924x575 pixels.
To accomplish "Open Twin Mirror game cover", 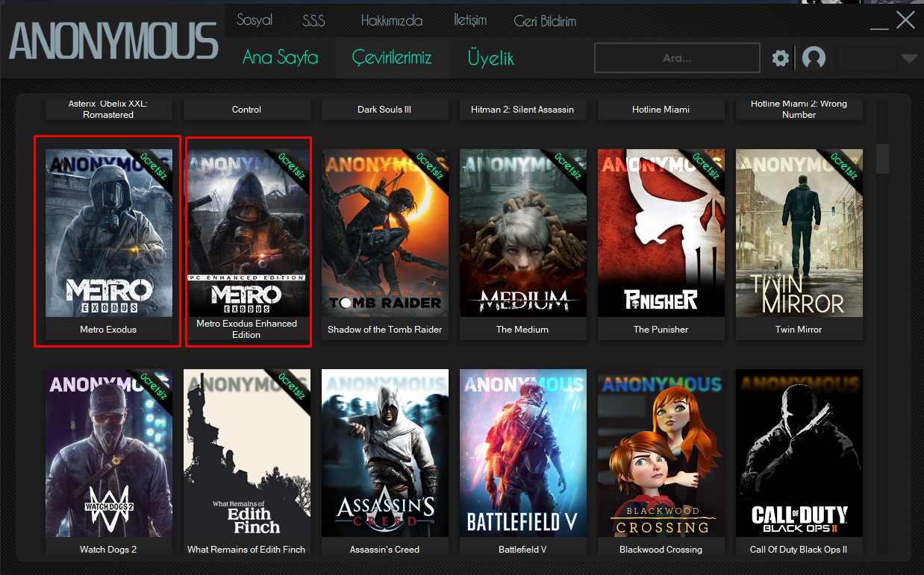I will pyautogui.click(x=799, y=233).
